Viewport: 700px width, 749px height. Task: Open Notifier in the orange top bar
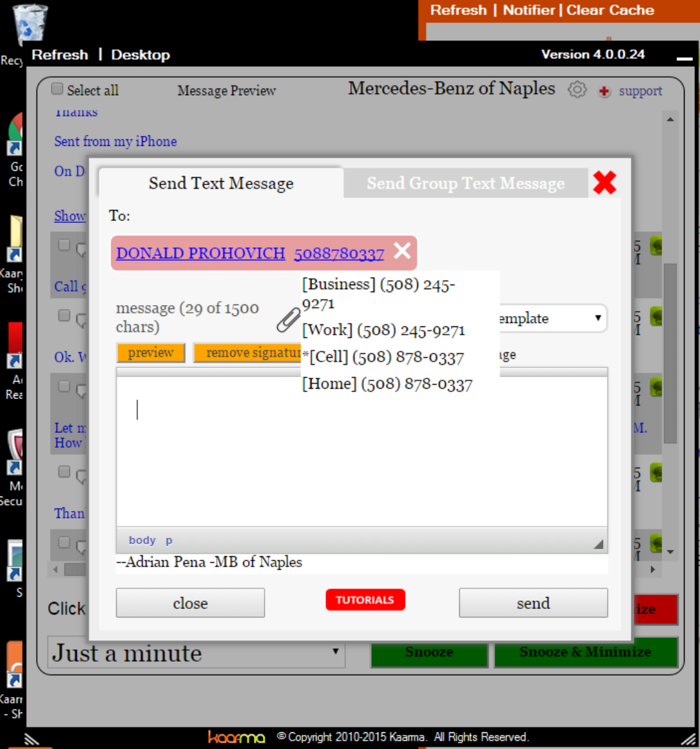529,10
